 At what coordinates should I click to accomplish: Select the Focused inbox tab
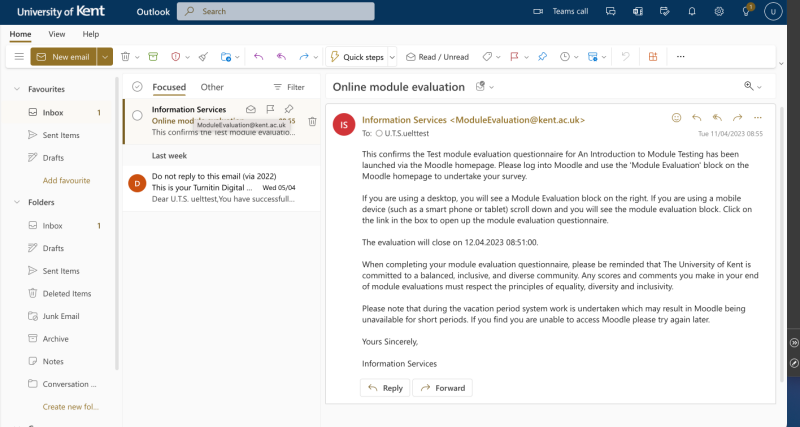tap(169, 87)
